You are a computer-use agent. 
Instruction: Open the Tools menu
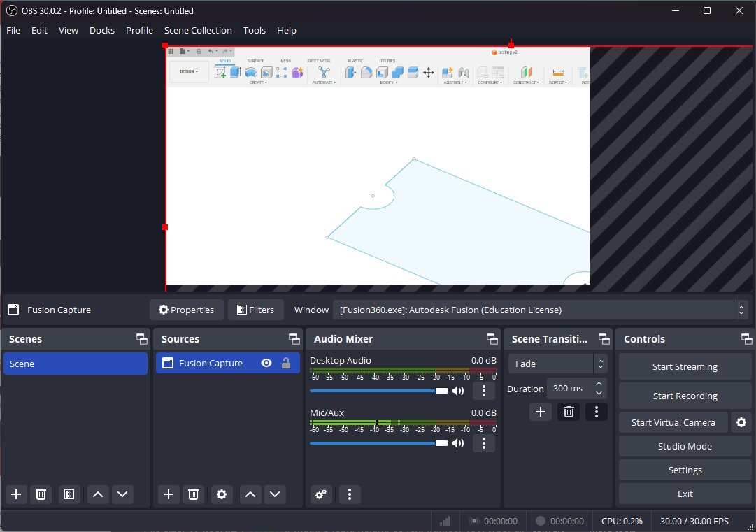tap(254, 30)
